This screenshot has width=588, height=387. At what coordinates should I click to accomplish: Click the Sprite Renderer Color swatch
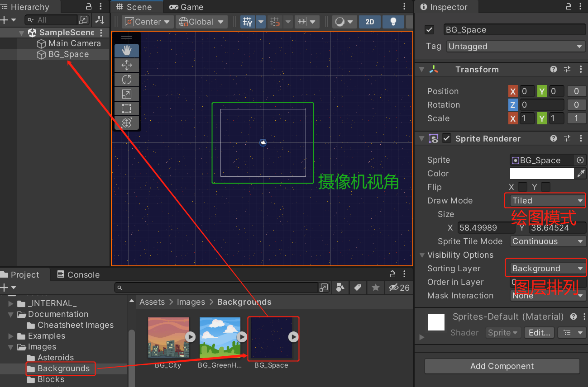[x=542, y=174]
